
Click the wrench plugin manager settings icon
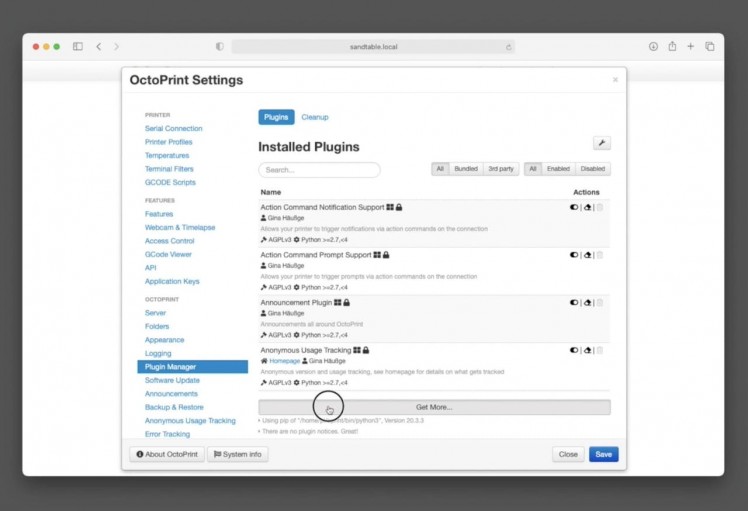(602, 143)
